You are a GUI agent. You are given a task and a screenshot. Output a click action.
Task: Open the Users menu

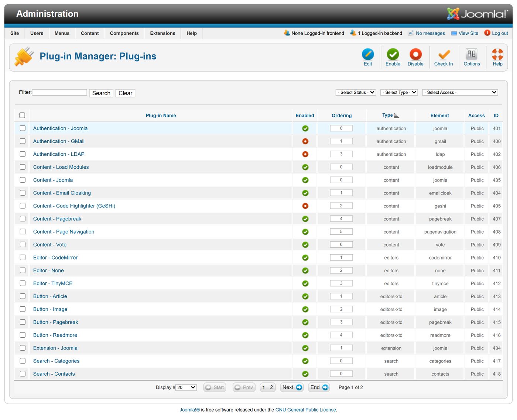[37, 33]
